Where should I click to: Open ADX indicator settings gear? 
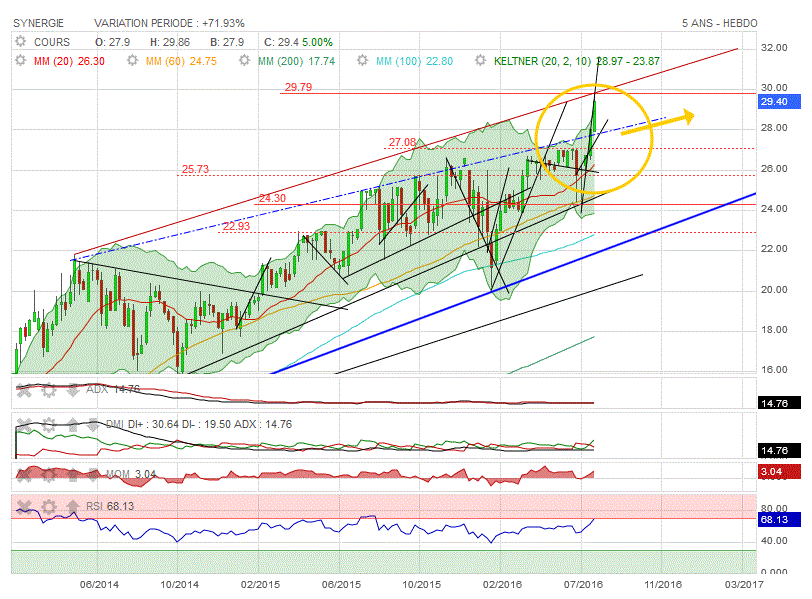pyautogui.click(x=49, y=390)
